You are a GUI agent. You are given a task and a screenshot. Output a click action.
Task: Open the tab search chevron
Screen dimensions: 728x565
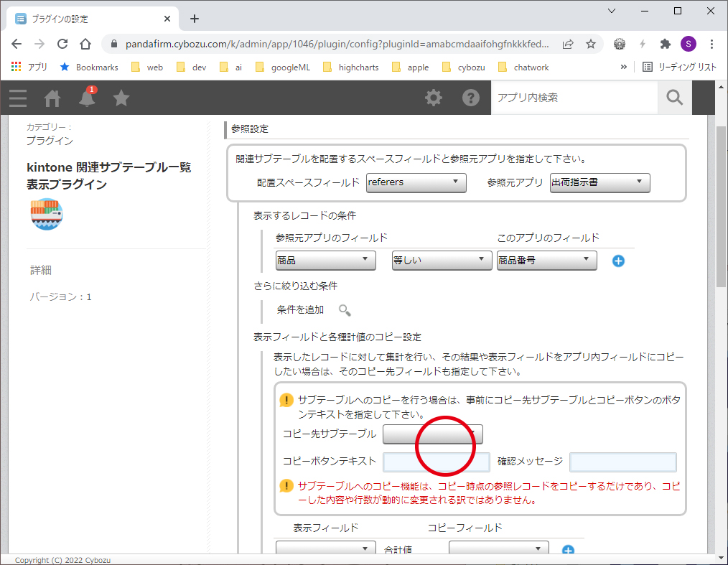pos(612,11)
